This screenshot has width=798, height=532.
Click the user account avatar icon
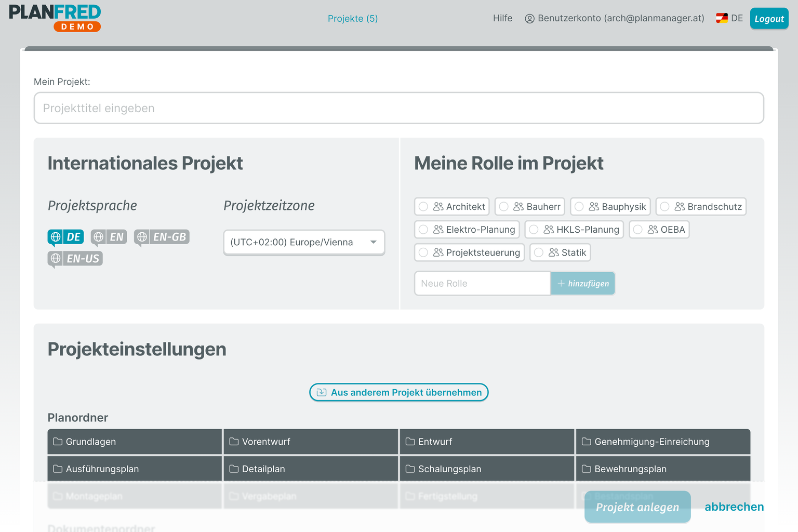coord(529,19)
